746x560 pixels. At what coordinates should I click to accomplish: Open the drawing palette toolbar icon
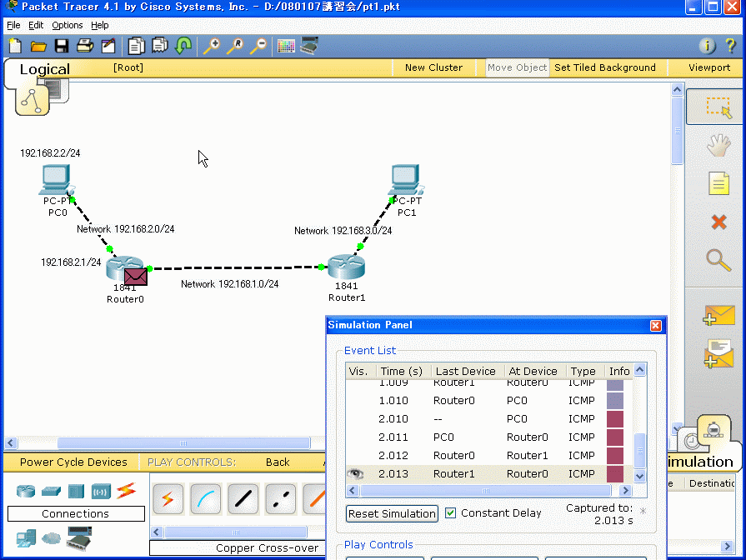[286, 46]
